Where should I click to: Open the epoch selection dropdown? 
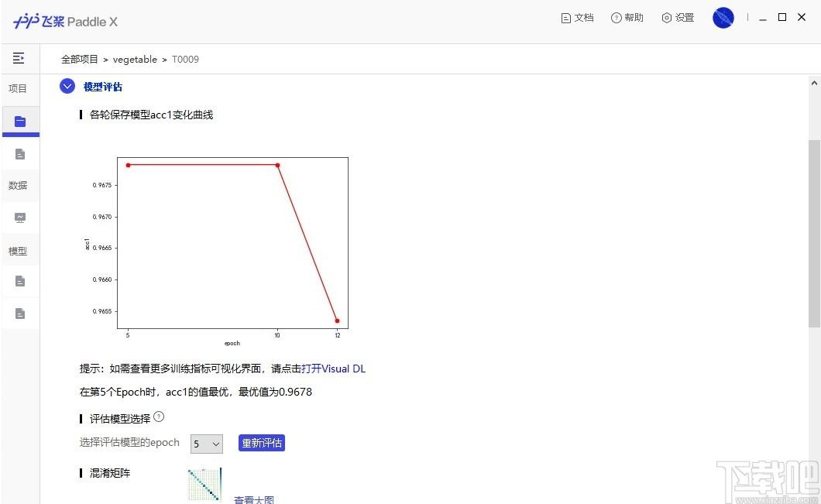pyautogui.click(x=207, y=444)
